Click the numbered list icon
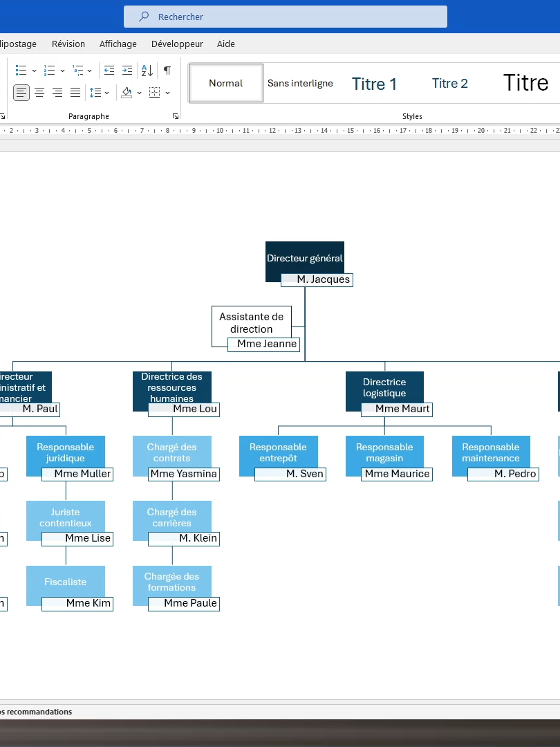Screen dimensions: 560x747 pyautogui.click(x=50, y=71)
